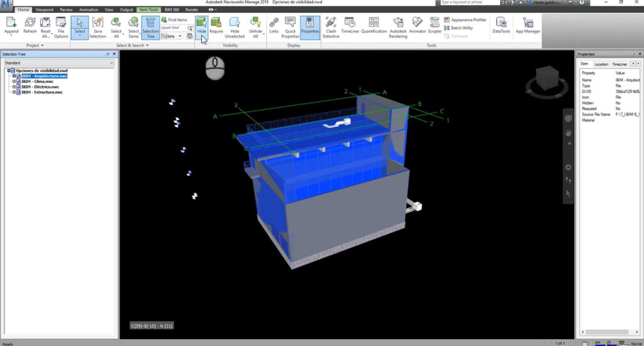Screen dimensions: 644x346
Task: Click the Unhide All icon
Action: click(255, 28)
